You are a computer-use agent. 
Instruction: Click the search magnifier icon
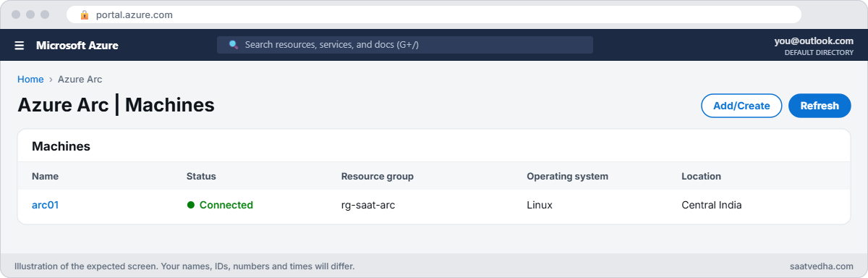click(x=234, y=45)
